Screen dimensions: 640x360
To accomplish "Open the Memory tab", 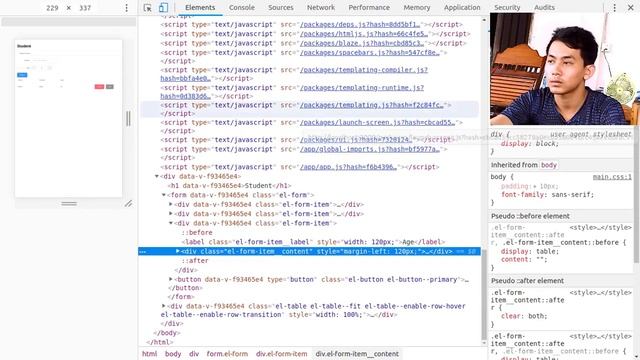I will pyautogui.click(x=417, y=8).
